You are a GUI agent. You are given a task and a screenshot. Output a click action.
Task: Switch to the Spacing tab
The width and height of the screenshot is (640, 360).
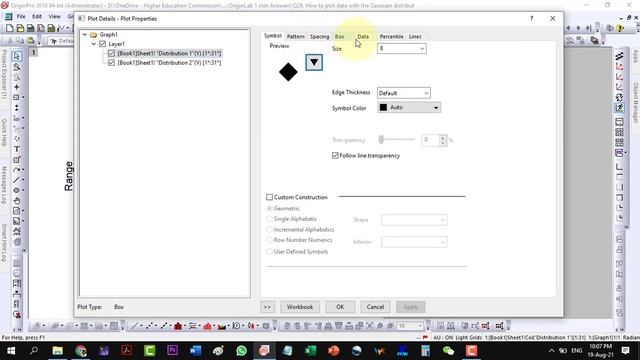(x=319, y=36)
